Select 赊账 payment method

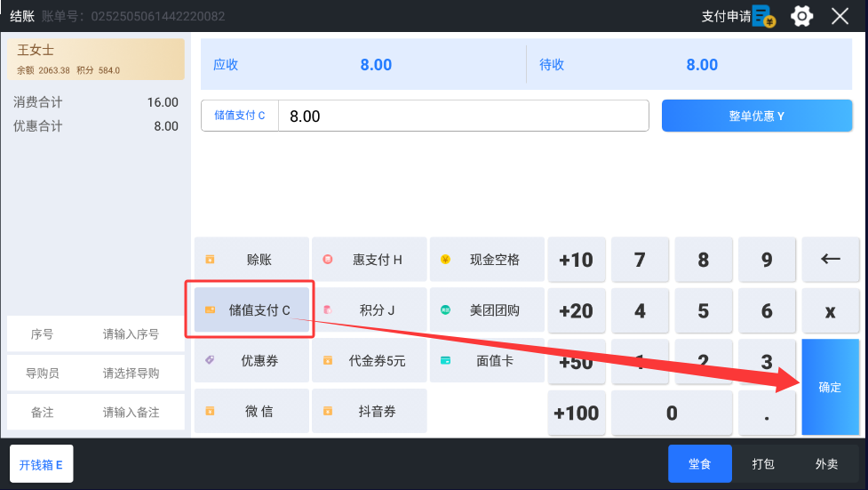coord(251,260)
